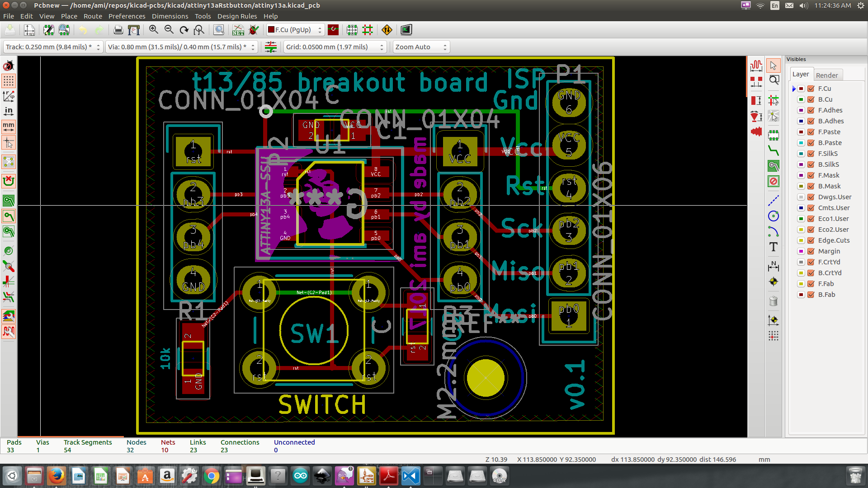Image resolution: width=868 pixels, height=488 pixels.
Task: Open the Track width dropdown
Action: [53, 47]
